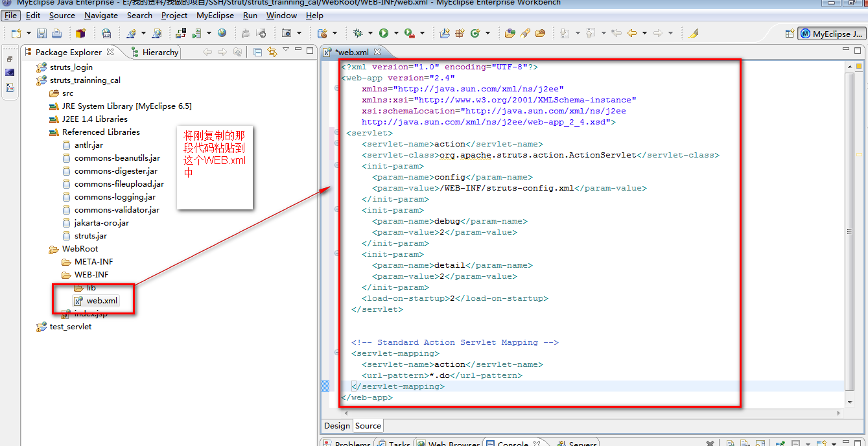Click the New Package cube icon
The height and width of the screenshot is (446, 868).
[80, 33]
